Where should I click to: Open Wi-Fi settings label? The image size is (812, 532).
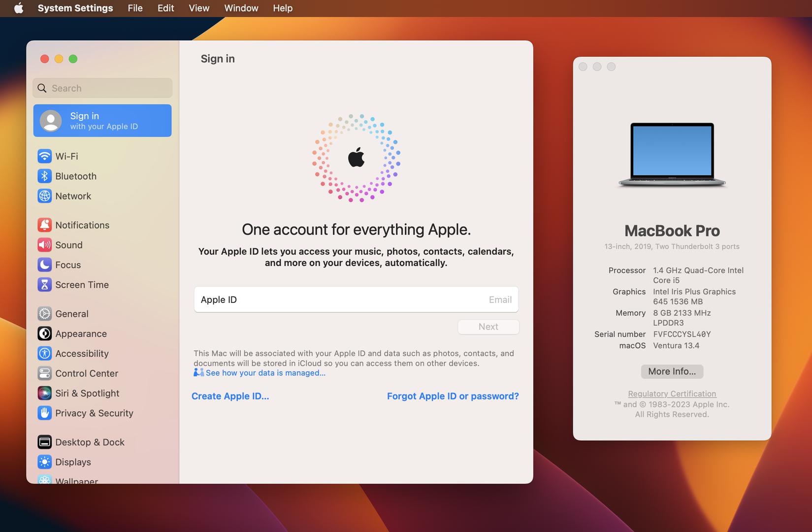[66, 156]
